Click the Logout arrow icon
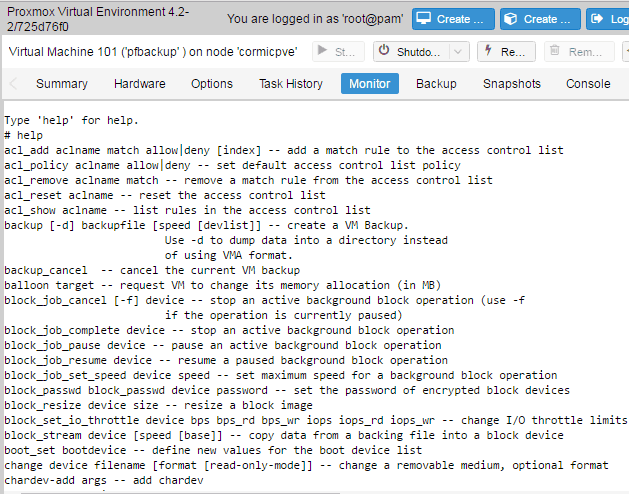629x494 pixels. (597, 19)
